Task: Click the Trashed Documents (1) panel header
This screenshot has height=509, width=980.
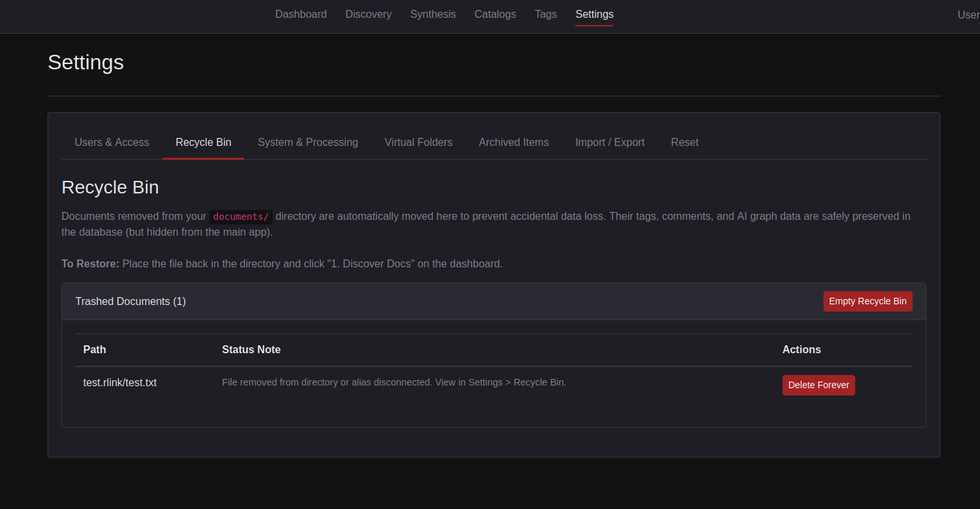Action: [x=130, y=302]
